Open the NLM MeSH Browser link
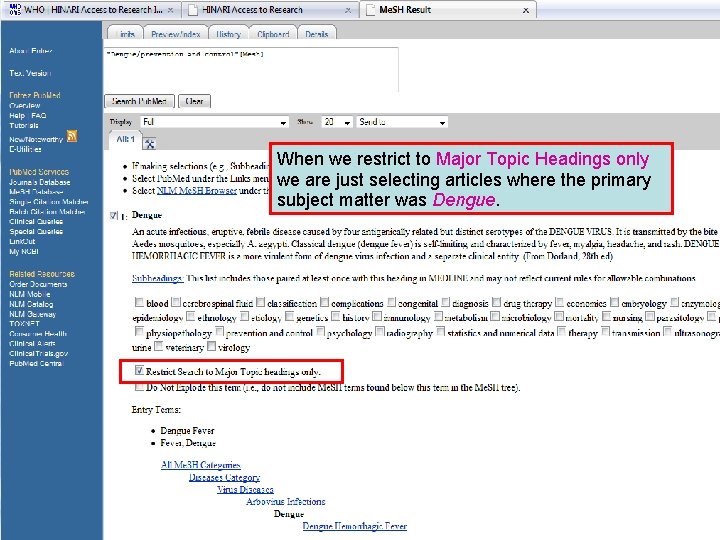The height and width of the screenshot is (540, 720). coord(197,191)
